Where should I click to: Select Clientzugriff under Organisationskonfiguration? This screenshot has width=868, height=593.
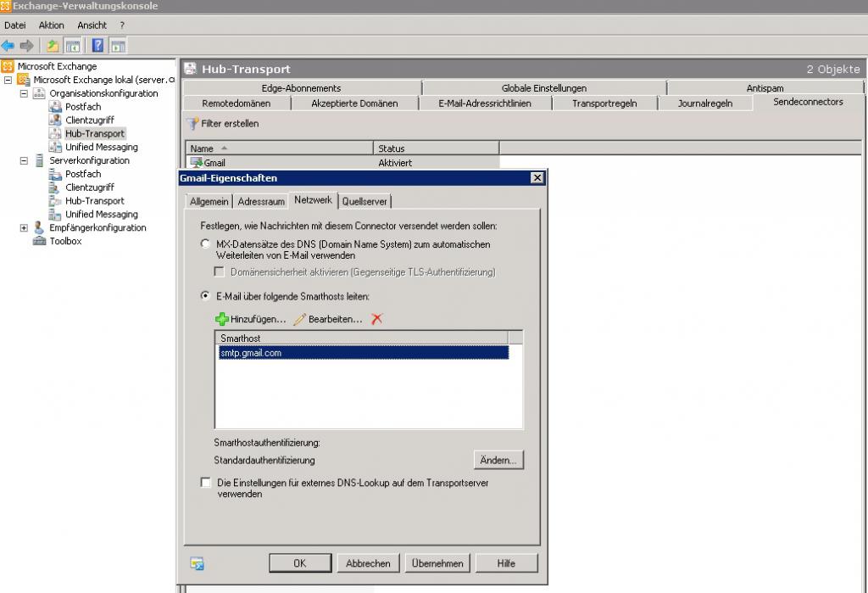(x=90, y=120)
